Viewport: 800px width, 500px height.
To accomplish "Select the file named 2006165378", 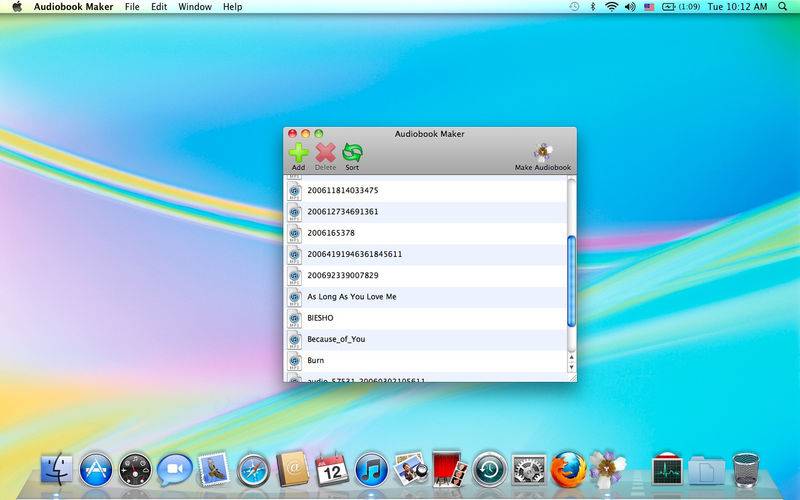I will (426, 233).
